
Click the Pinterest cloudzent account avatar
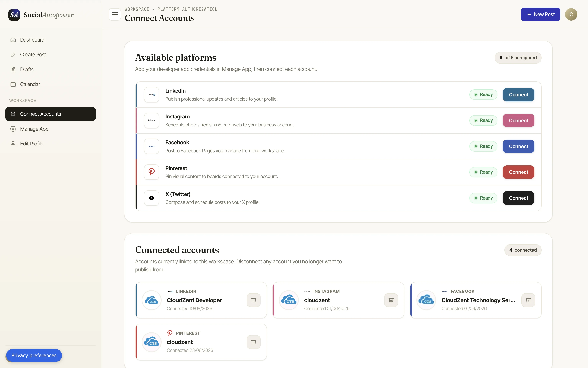[152, 342]
